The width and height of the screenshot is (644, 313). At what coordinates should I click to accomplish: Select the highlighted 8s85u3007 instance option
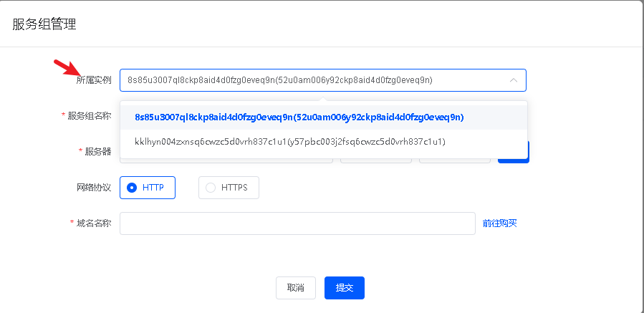(299, 117)
